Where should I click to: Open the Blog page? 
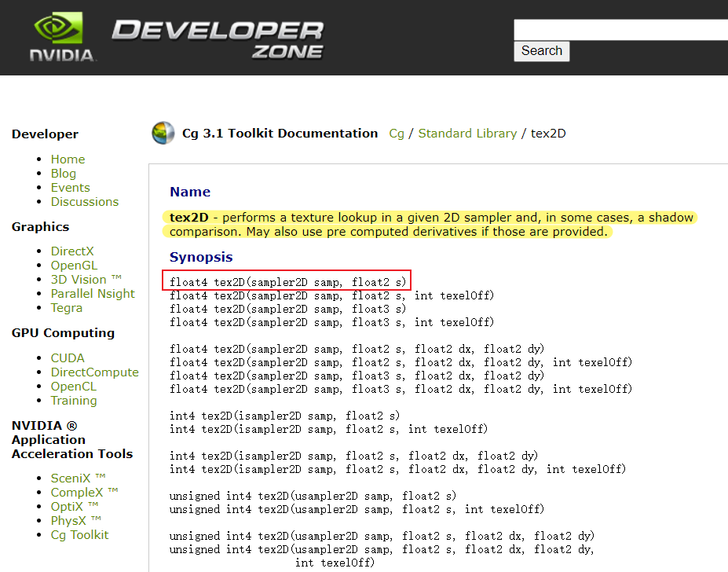(x=63, y=173)
